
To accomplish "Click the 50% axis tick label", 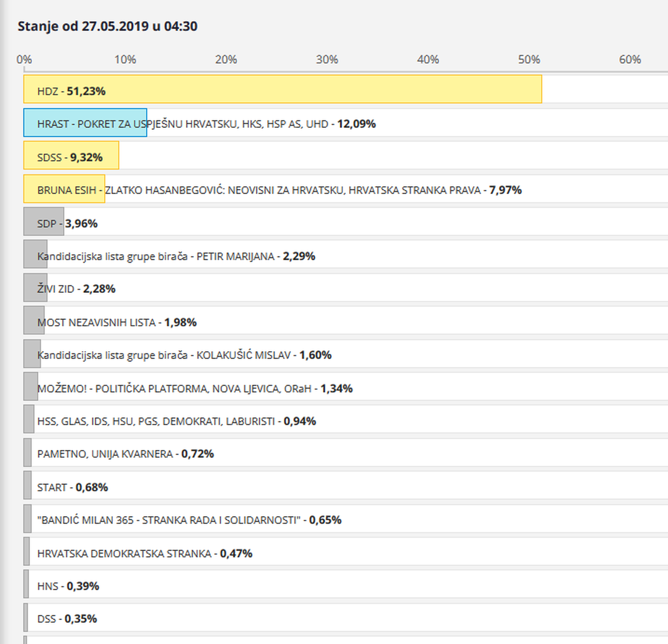I will click(x=529, y=60).
